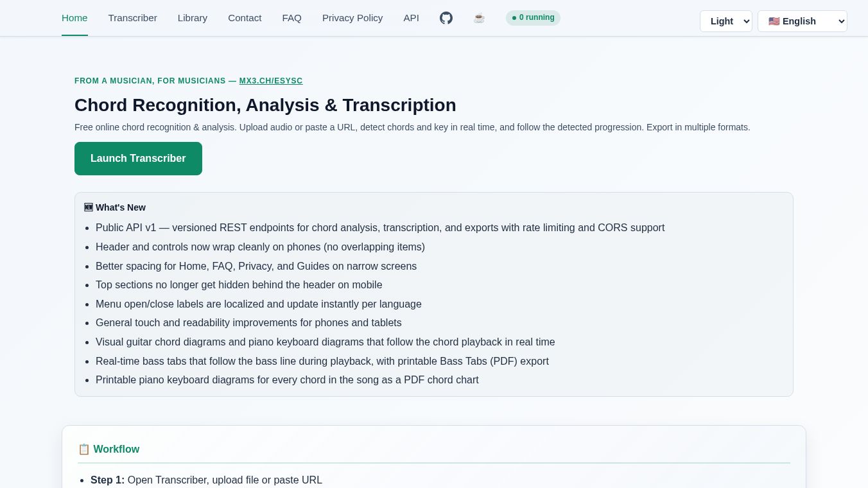The height and width of the screenshot is (488, 868).
Task: Click 'Step 1: Open Transcriber' workflow item
Action: tap(206, 480)
